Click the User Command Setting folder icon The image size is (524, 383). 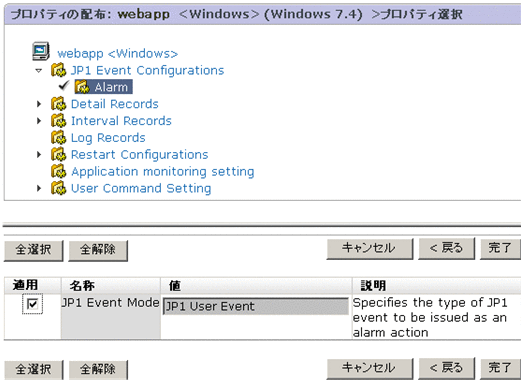click(x=58, y=188)
